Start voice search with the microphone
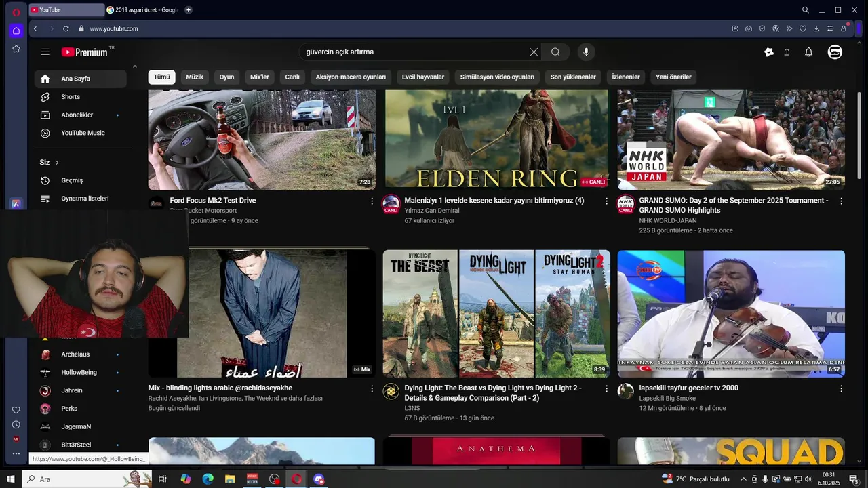 [x=587, y=52]
